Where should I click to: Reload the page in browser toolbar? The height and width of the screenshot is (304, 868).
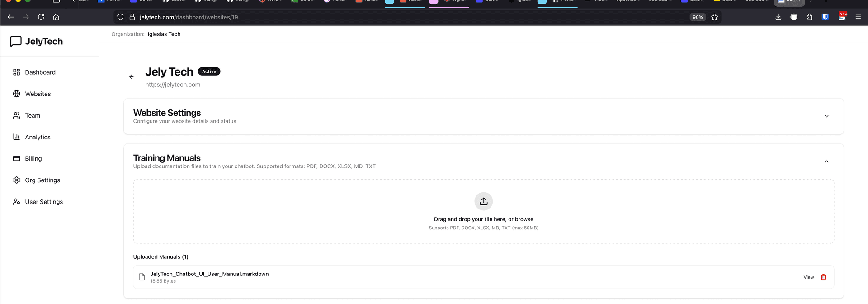[x=41, y=17]
